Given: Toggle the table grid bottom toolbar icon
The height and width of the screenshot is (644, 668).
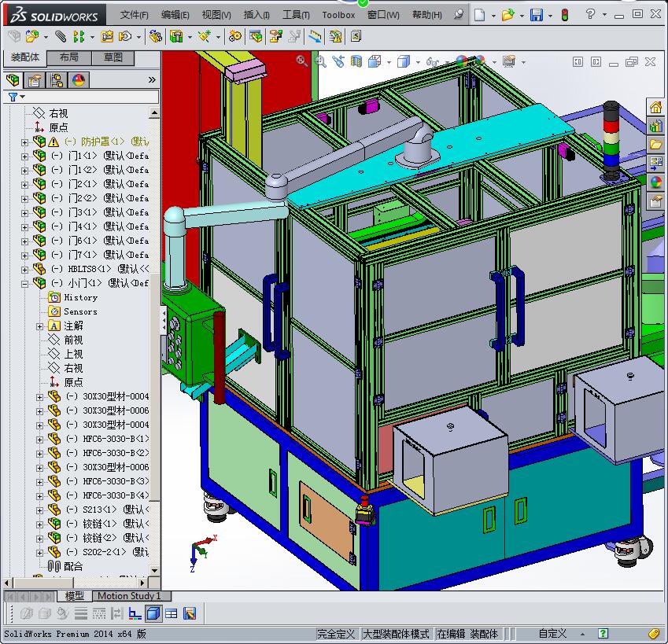Looking at the screenshot, I should (x=172, y=613).
